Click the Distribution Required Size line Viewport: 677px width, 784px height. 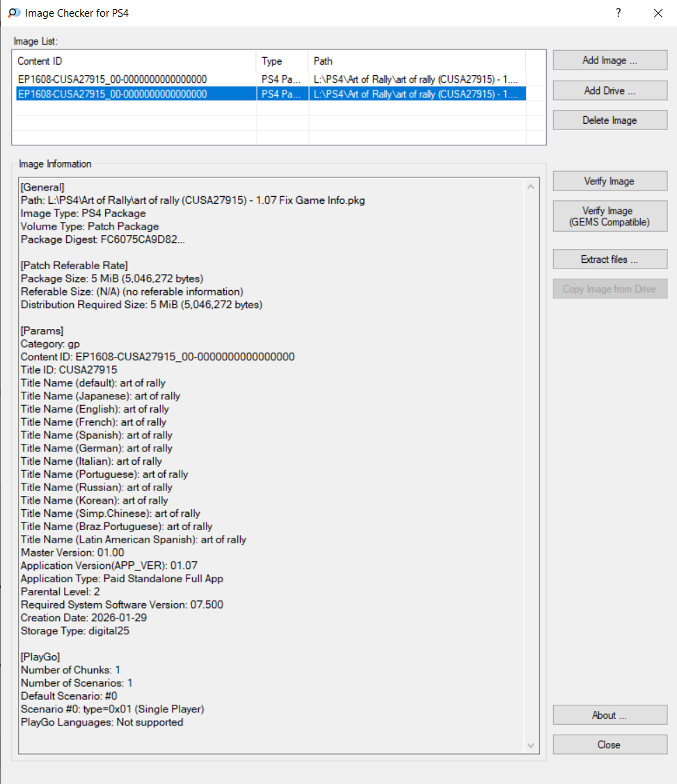click(141, 305)
